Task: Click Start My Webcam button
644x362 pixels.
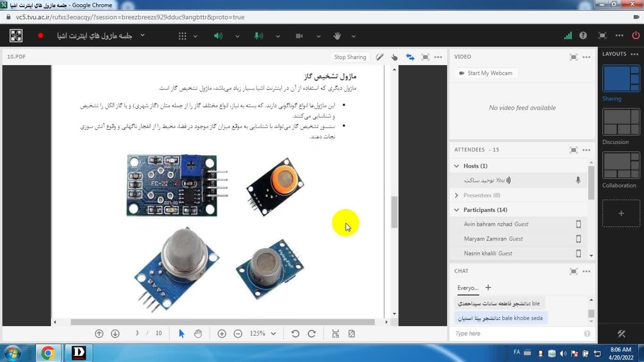Action: pos(485,73)
